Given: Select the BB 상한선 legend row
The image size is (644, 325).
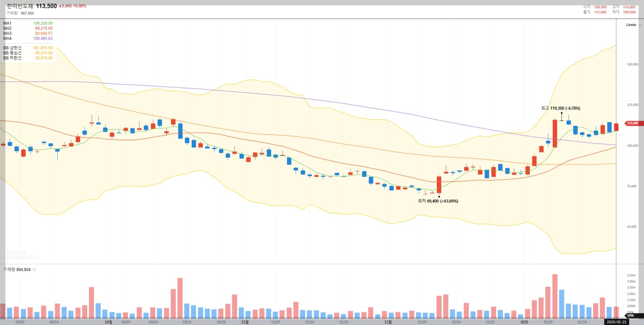Looking at the screenshot, I should click(28, 48).
